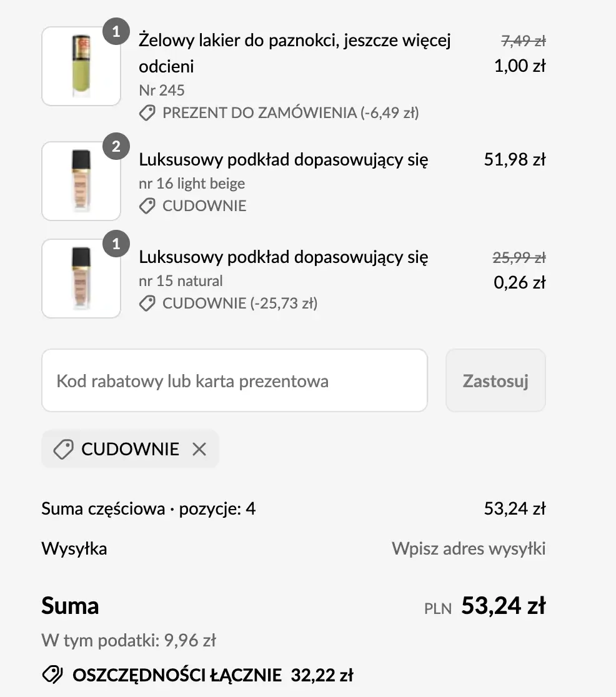Click the savings tags icon near OSZCZĘDNOŚCI ŁĄCZNIE
This screenshot has width=616, height=697.
click(x=52, y=675)
